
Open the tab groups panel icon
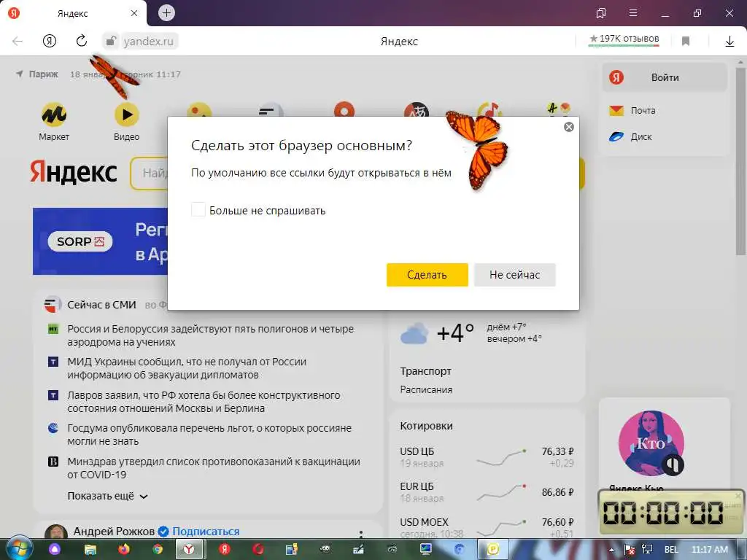[601, 13]
